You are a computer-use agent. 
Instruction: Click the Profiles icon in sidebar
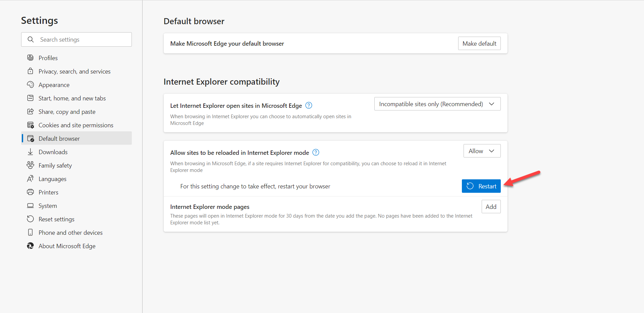(x=30, y=58)
